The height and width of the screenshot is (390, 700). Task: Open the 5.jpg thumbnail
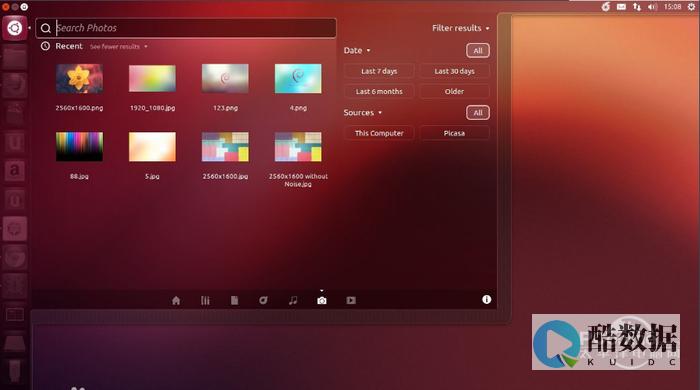pos(152,146)
